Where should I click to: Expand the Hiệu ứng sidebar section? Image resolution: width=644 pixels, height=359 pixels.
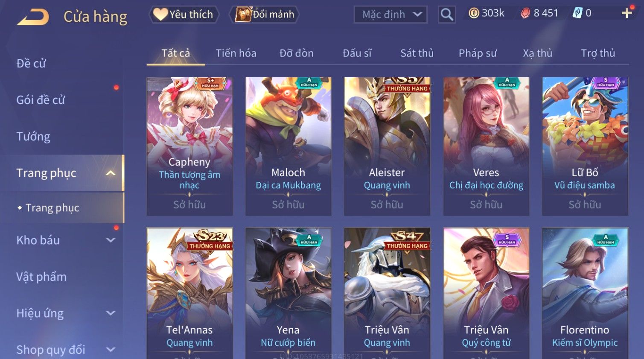(111, 313)
